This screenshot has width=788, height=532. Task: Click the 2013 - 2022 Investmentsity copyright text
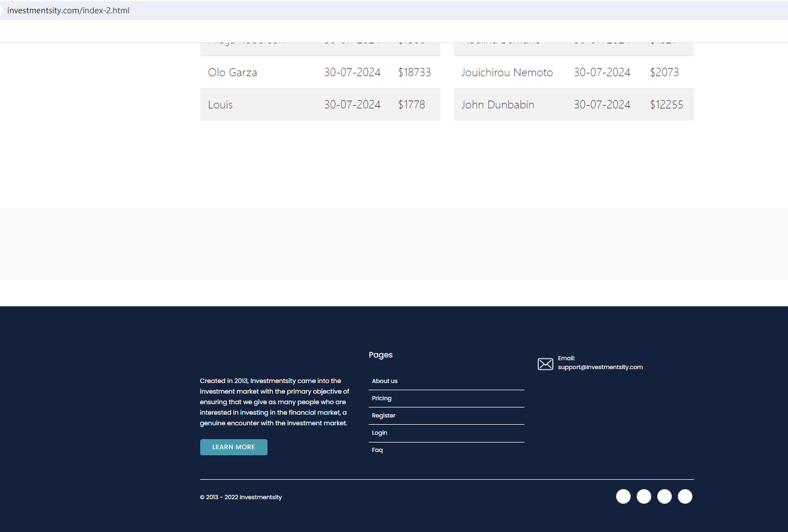pos(241,497)
